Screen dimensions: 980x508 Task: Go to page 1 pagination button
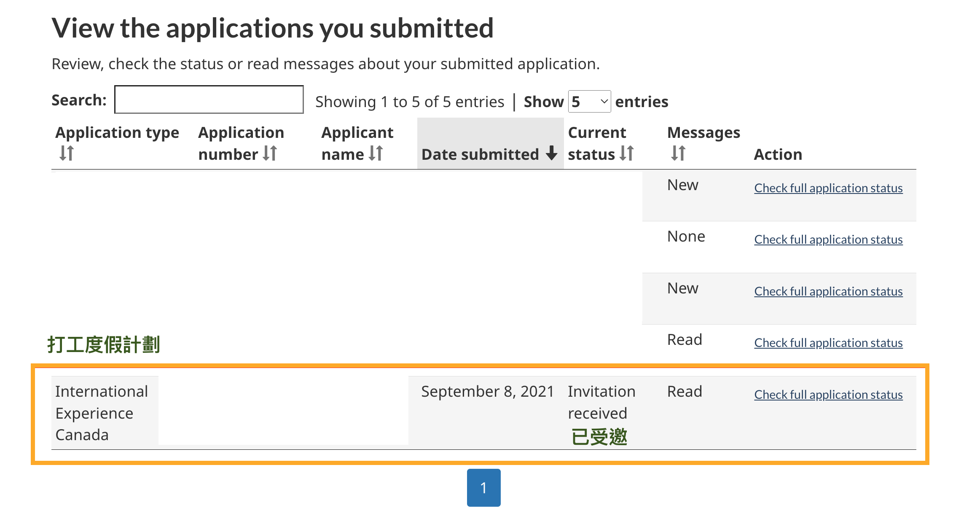pyautogui.click(x=483, y=487)
